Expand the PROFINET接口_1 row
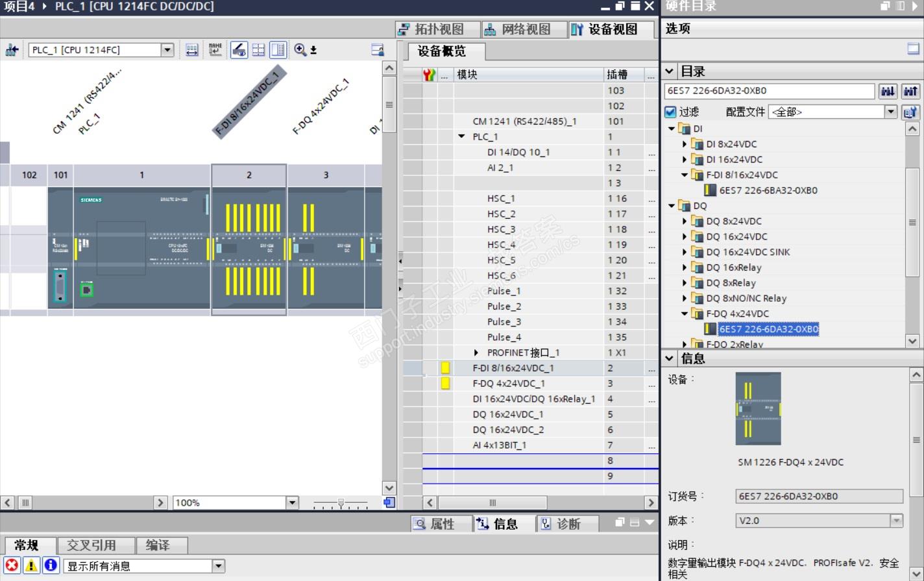 click(476, 352)
